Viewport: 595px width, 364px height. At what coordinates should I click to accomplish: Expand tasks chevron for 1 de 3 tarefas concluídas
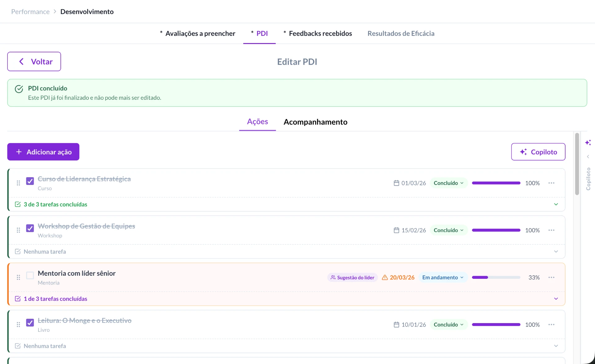[x=556, y=299]
